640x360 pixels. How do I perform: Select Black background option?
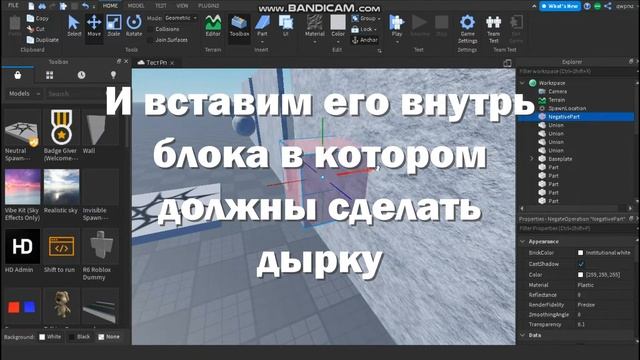click(x=71, y=337)
